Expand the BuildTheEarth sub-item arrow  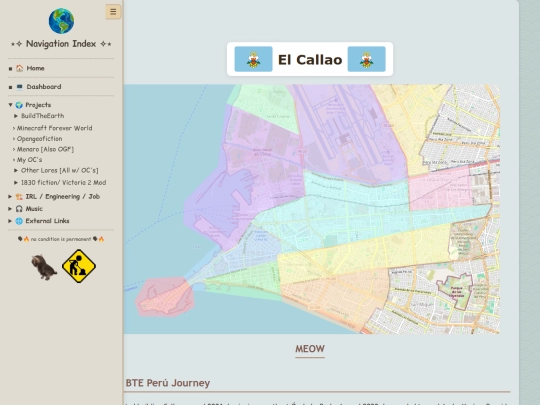(x=16, y=116)
